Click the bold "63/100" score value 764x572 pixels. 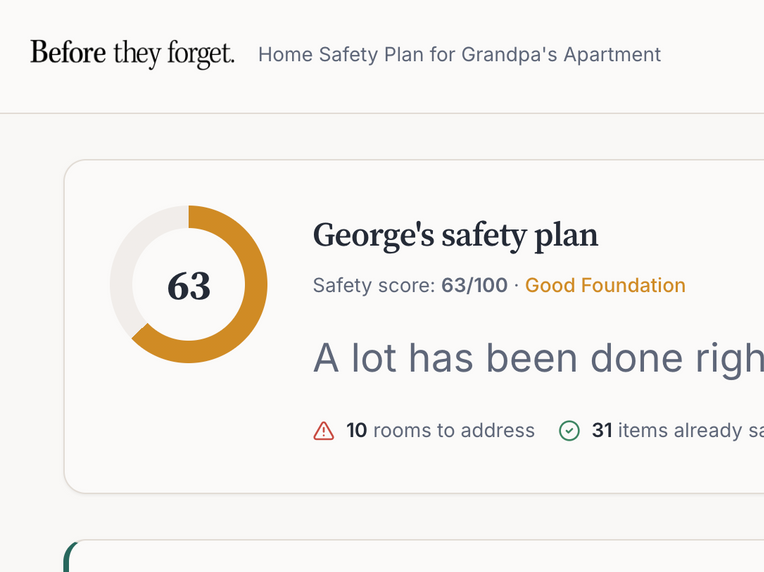tap(474, 286)
